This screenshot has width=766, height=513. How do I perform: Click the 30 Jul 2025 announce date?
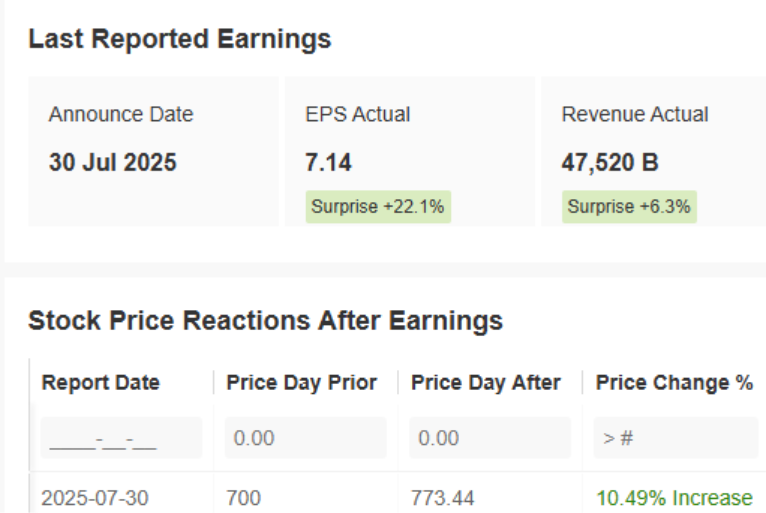pyautogui.click(x=113, y=162)
